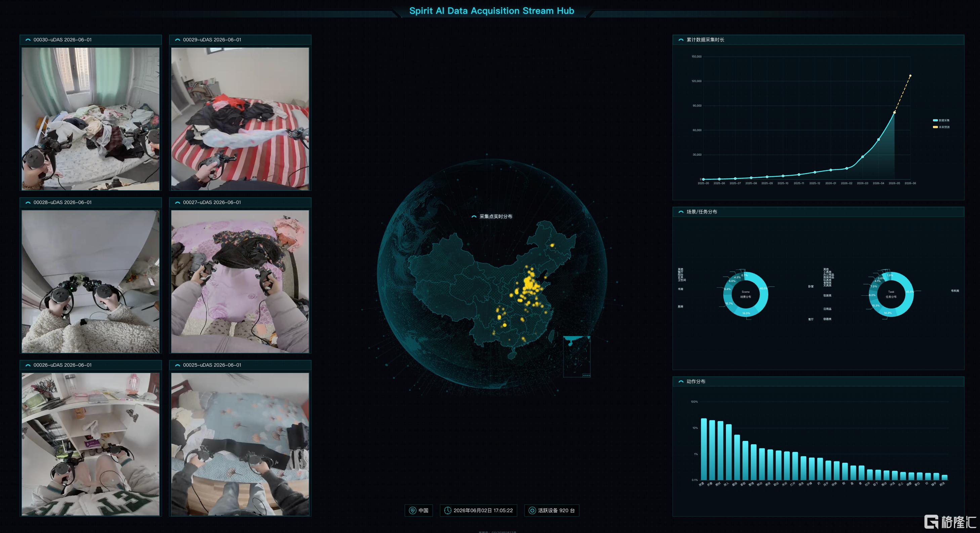Select the 2026-03 data point on the line chart
Screen dimensions: 980x533
tap(862, 157)
